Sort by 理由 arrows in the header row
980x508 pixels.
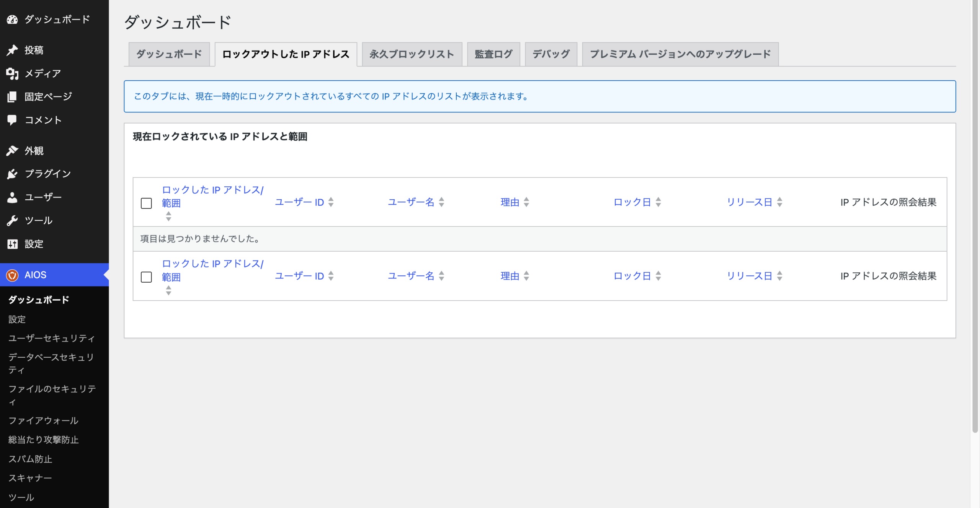coord(526,202)
